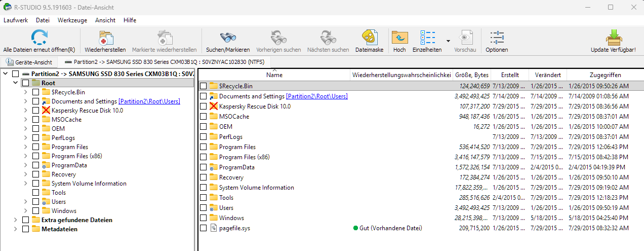Collapse the Partition2 tree node

6,74
